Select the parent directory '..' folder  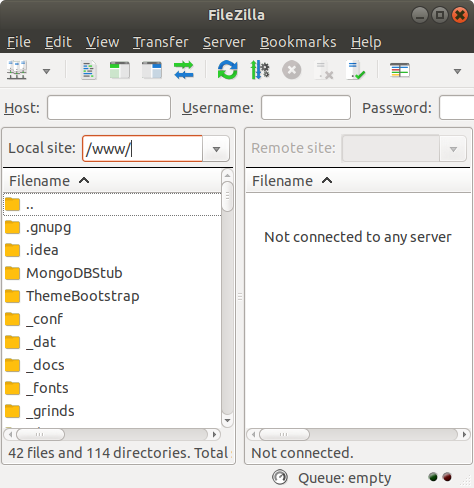(112, 204)
